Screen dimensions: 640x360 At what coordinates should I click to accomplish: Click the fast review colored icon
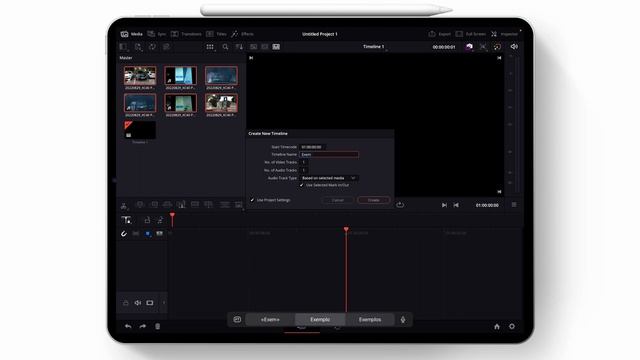pos(469,47)
